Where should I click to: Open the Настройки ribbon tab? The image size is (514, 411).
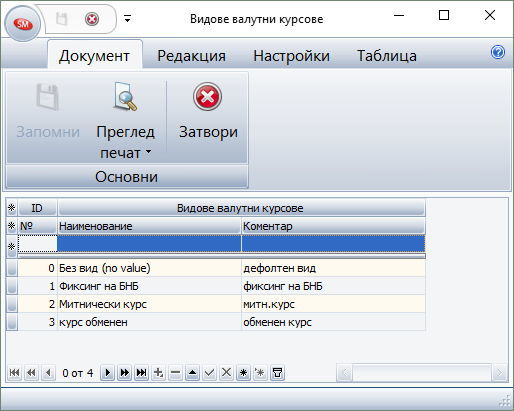[x=291, y=56]
